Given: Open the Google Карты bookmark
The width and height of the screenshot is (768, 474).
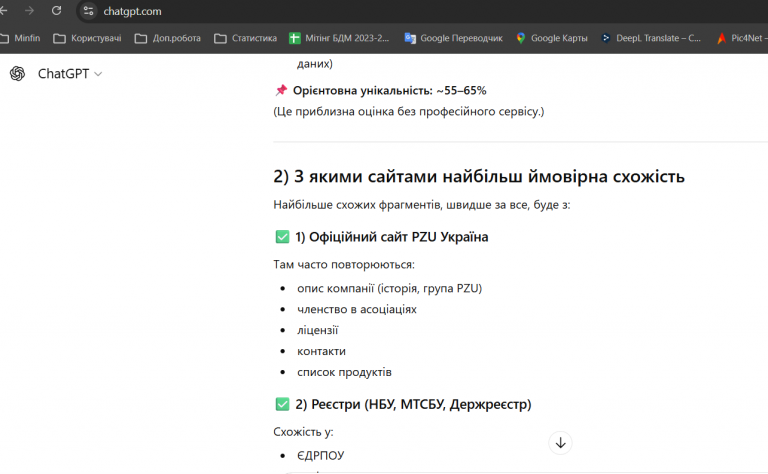Looking at the screenshot, I should [552, 38].
